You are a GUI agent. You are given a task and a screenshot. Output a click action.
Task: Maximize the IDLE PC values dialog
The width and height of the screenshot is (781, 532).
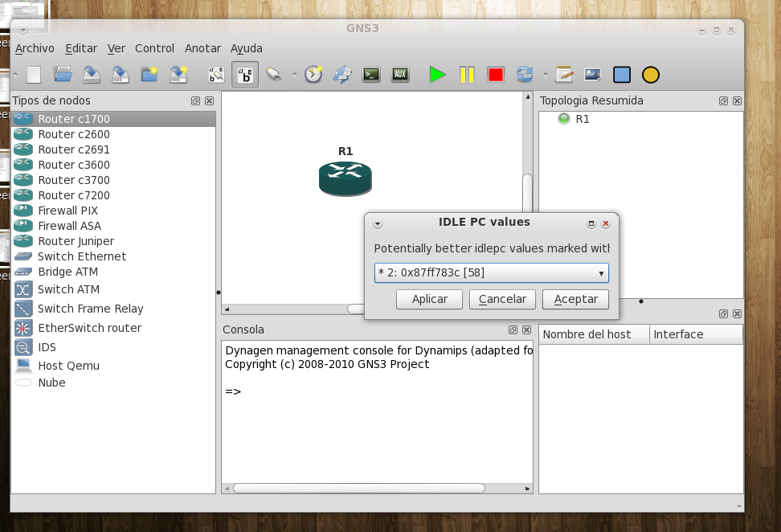pyautogui.click(x=591, y=223)
